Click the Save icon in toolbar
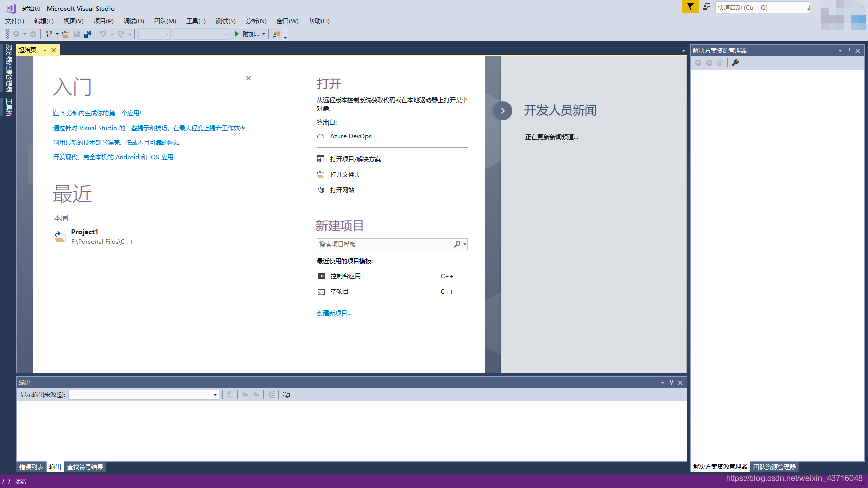This screenshot has width=868, height=488. pos(77,34)
